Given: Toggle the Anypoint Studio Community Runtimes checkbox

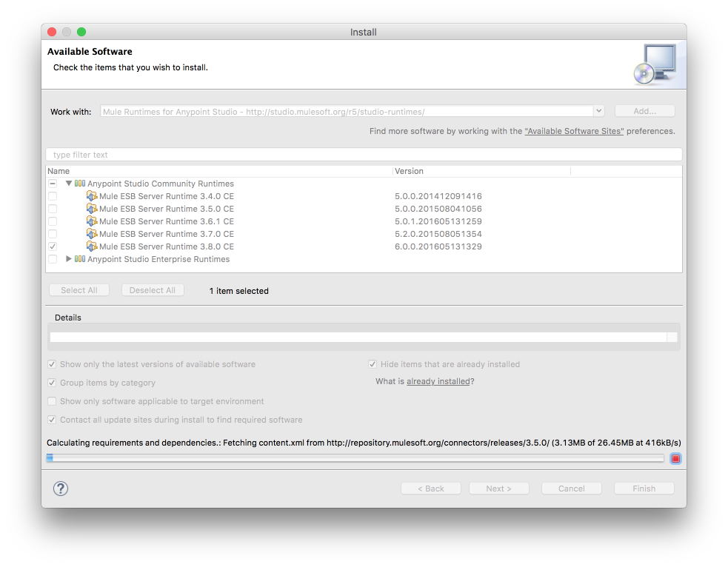Looking at the screenshot, I should tap(53, 184).
